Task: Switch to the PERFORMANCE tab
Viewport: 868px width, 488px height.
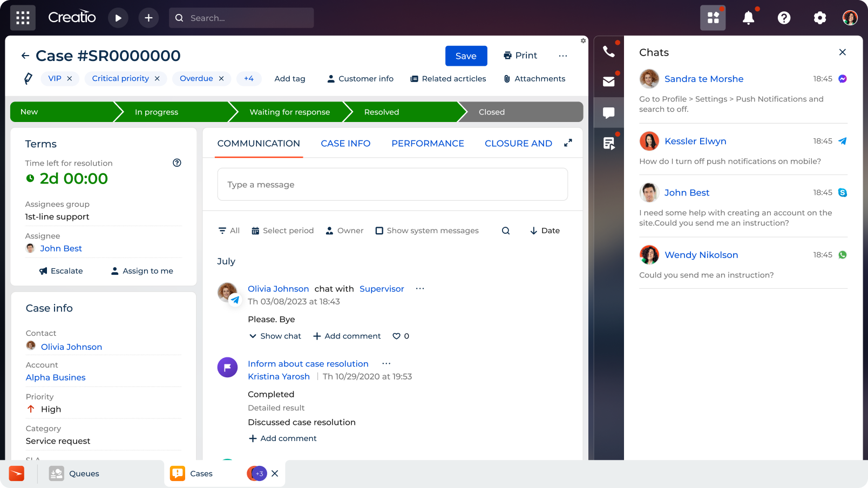Action: pyautogui.click(x=428, y=143)
